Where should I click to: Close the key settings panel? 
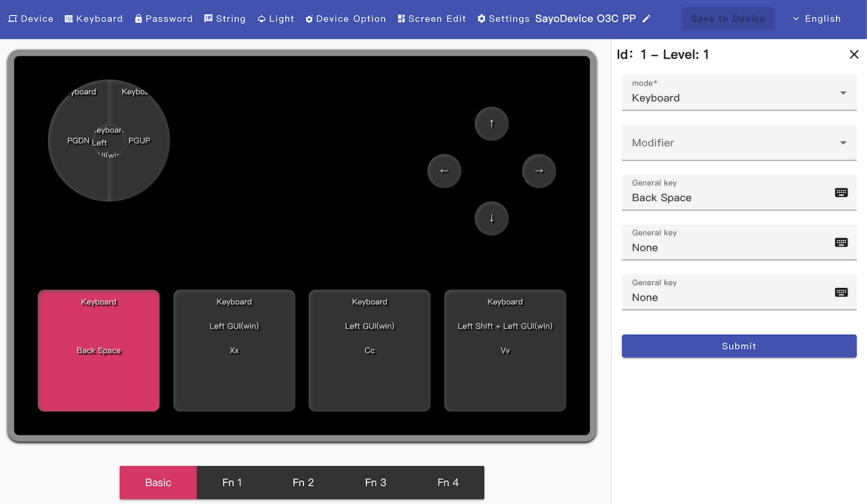(854, 55)
